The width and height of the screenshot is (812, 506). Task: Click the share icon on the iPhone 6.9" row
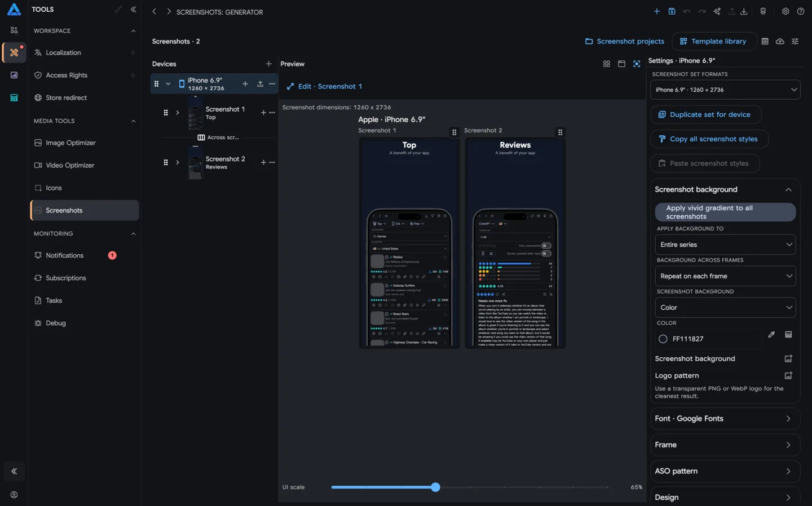[260, 84]
